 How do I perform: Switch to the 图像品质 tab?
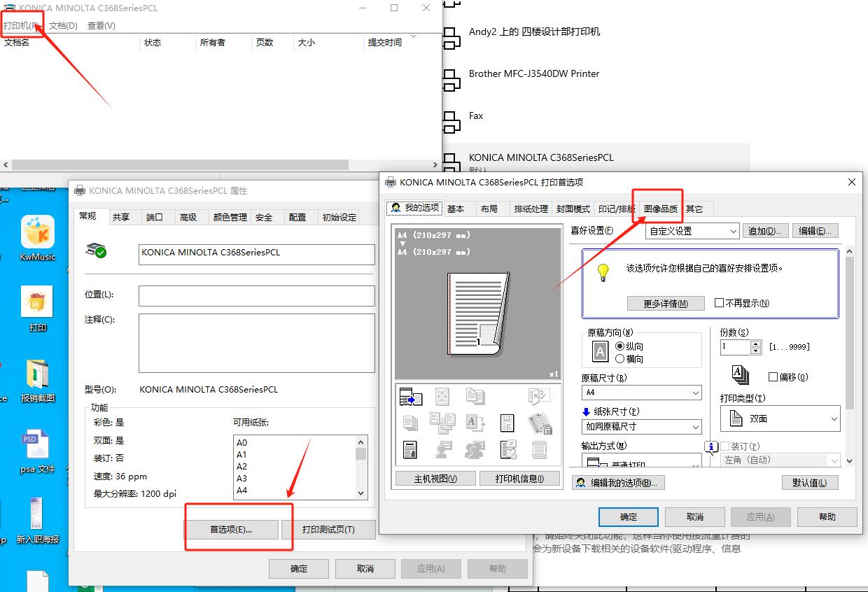660,209
